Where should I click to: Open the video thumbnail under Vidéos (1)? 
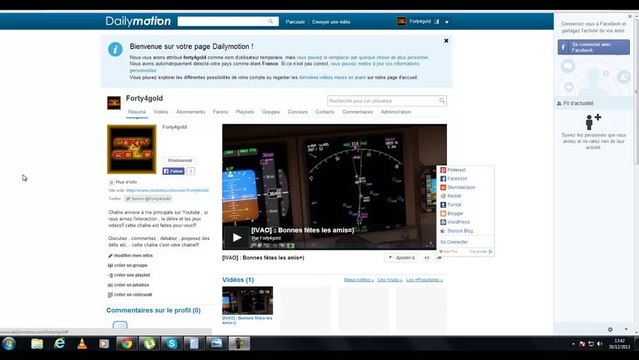(247, 300)
